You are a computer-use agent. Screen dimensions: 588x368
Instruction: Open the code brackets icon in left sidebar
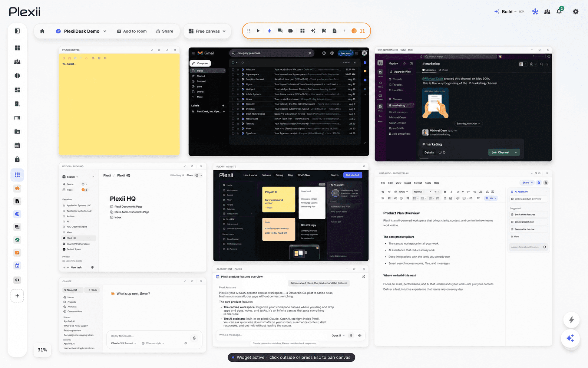[17, 280]
